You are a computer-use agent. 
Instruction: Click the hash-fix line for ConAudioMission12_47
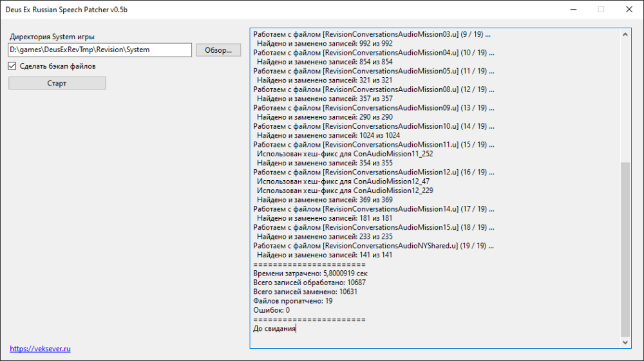pyautogui.click(x=343, y=181)
